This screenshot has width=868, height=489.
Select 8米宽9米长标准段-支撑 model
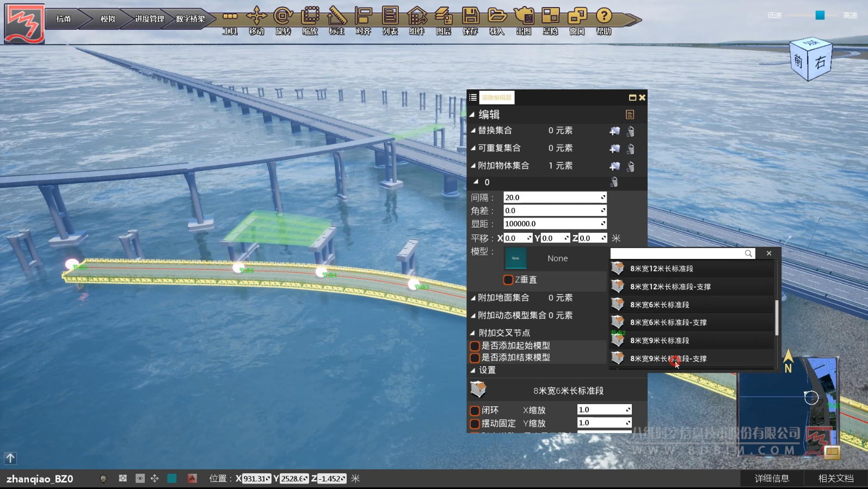(692, 358)
